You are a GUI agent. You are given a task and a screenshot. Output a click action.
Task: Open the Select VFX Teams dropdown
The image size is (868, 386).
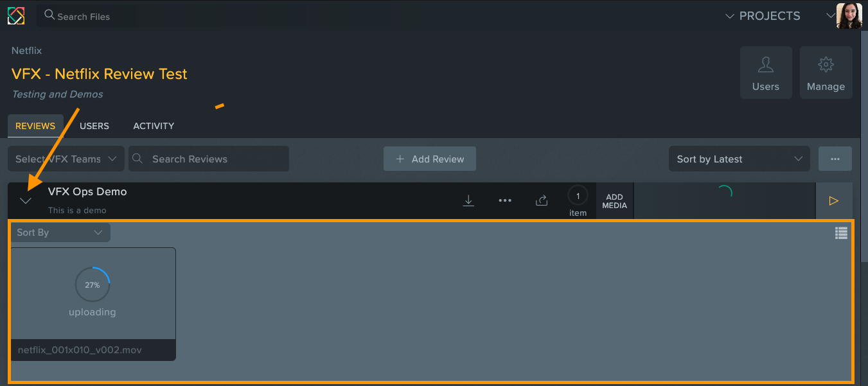tap(66, 159)
